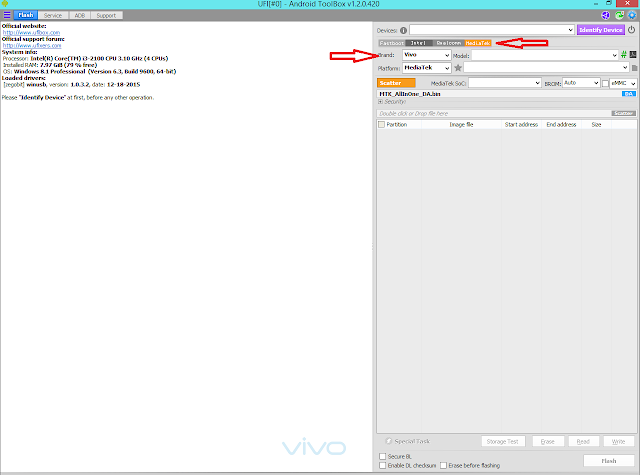Viewport: 640px width, 475px height.
Task: Open the Platform dropdown showing MediaTek
Action: (x=427, y=68)
